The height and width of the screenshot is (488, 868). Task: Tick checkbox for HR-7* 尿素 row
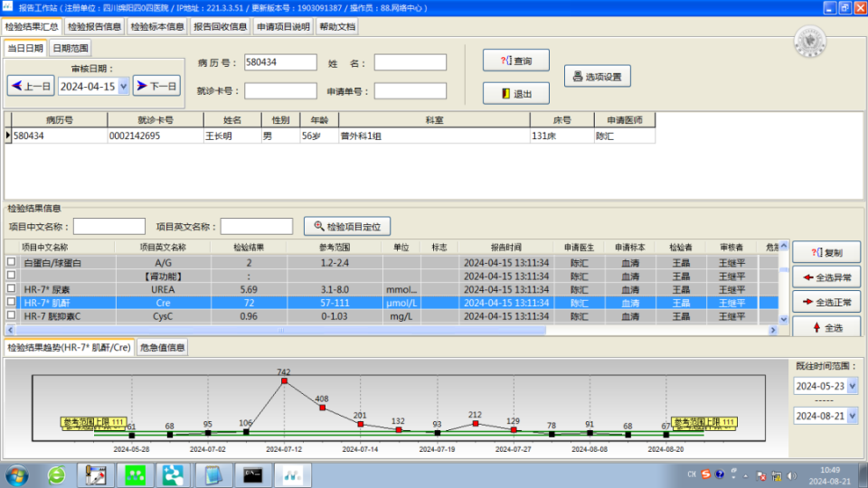click(11, 288)
